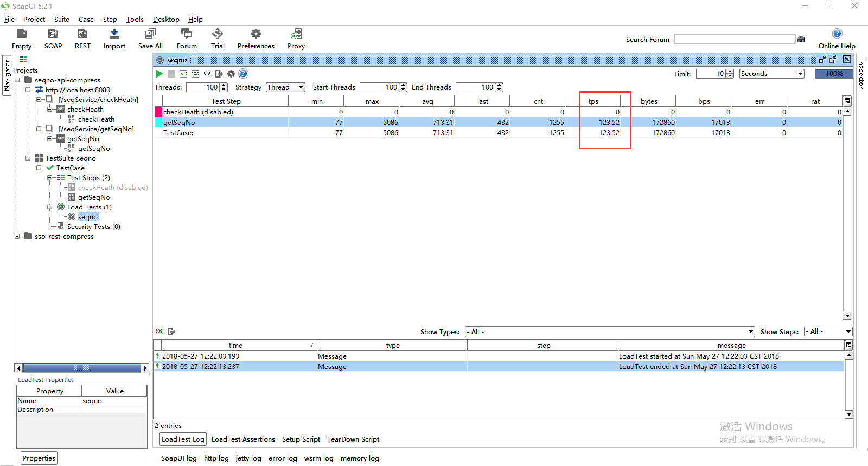868x466 pixels.
Task: Open the Inspector side tab
Action: (x=861, y=74)
